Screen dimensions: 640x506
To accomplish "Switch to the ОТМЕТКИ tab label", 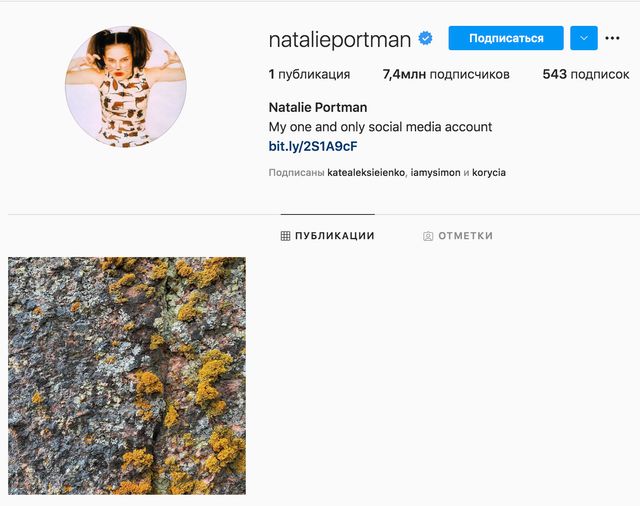I will pyautogui.click(x=465, y=236).
